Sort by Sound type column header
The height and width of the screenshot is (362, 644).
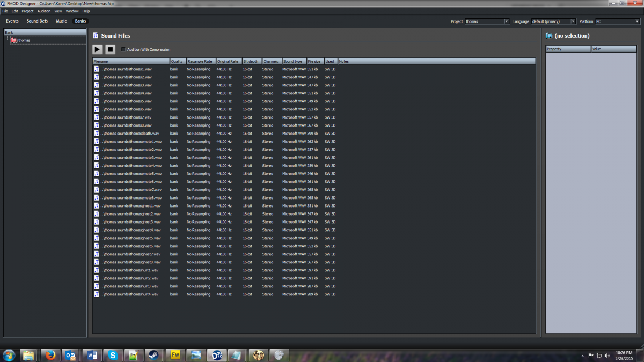pyautogui.click(x=294, y=61)
